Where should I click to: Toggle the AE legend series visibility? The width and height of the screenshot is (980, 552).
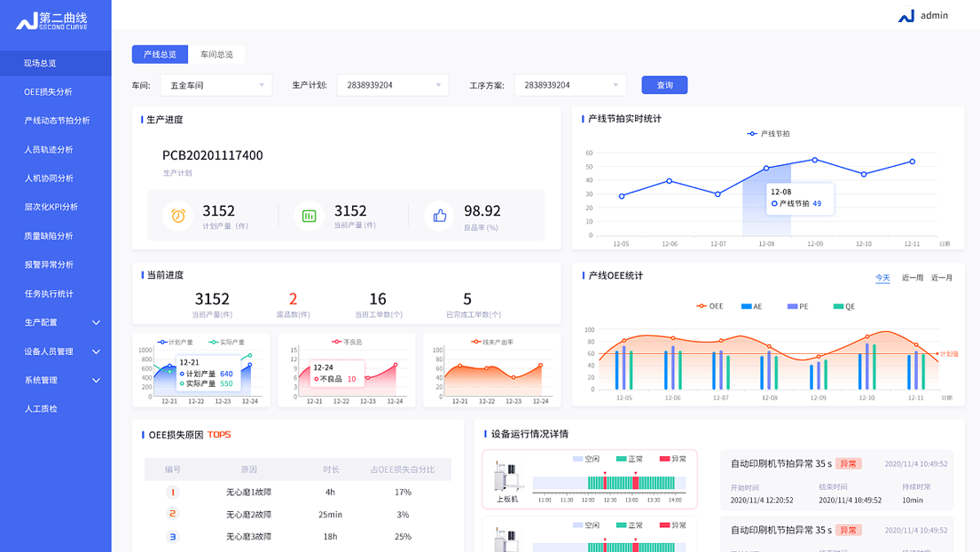coord(751,306)
